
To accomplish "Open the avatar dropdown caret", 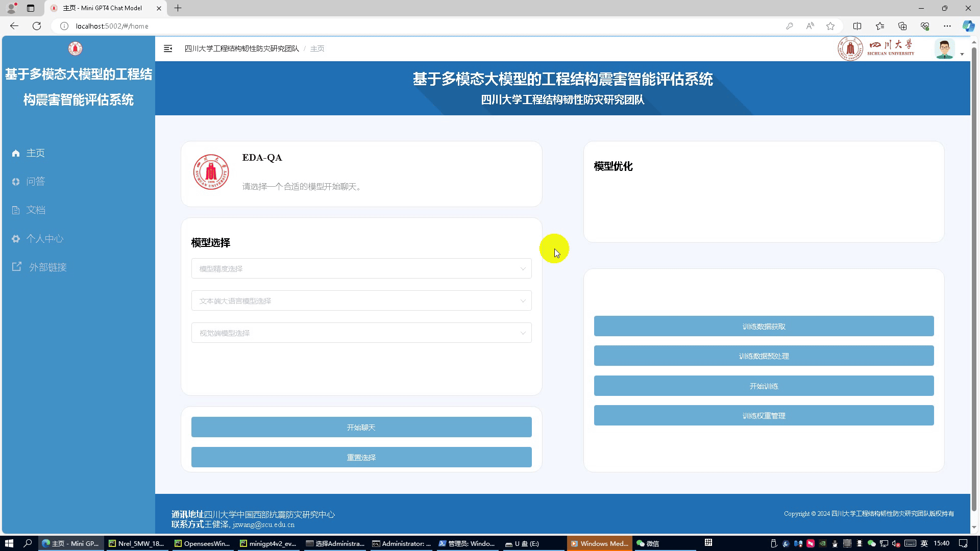I will click(x=962, y=54).
